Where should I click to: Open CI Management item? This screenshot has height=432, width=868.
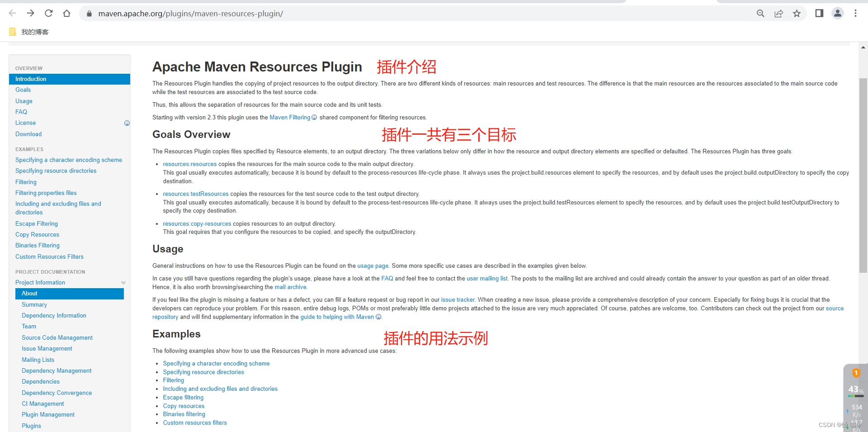click(43, 404)
